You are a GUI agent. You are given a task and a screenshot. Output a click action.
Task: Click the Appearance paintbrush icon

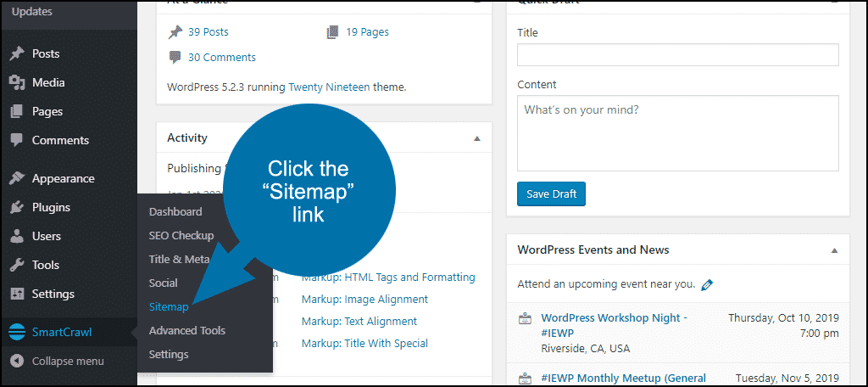[x=17, y=178]
